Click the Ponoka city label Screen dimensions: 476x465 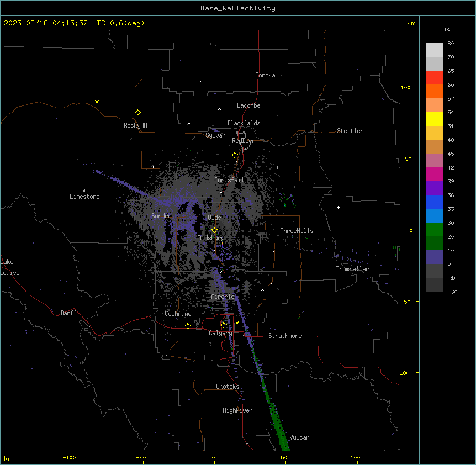265,75
